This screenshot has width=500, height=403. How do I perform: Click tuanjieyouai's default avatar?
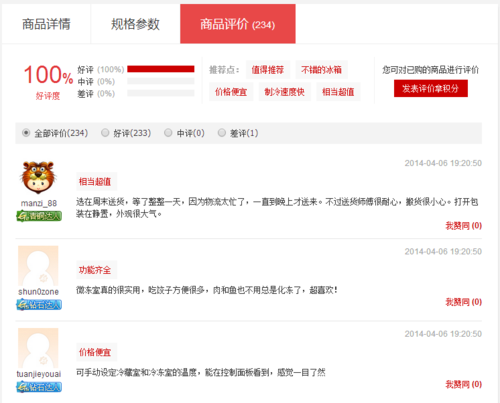tap(38, 348)
